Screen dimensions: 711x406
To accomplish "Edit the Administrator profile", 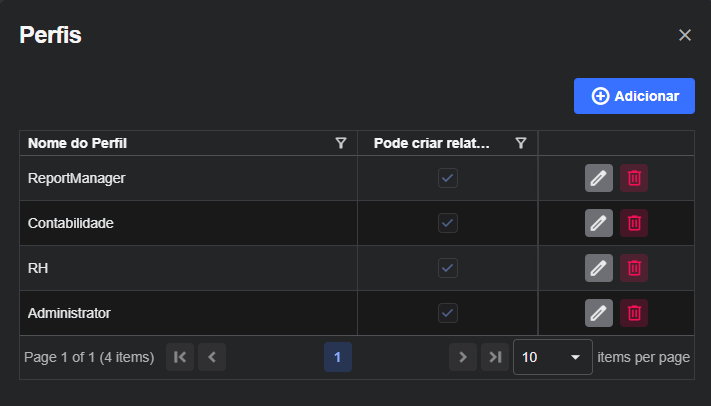I will (599, 313).
